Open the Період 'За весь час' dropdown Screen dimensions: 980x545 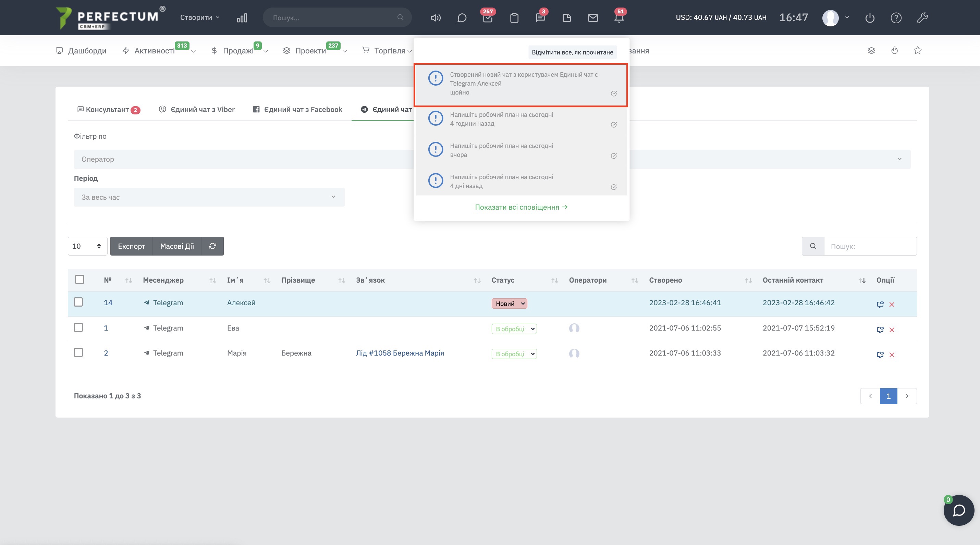[209, 197]
